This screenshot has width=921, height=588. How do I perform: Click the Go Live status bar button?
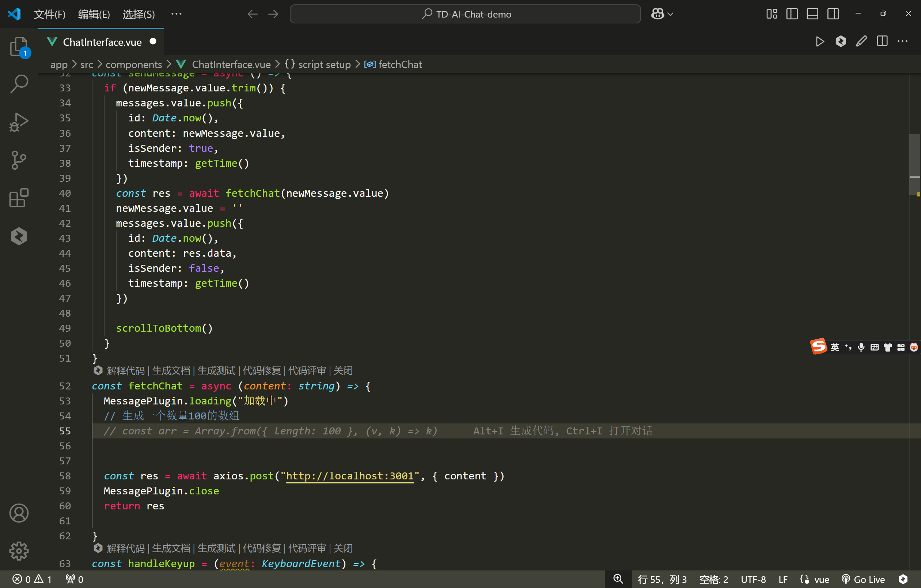coord(863,579)
